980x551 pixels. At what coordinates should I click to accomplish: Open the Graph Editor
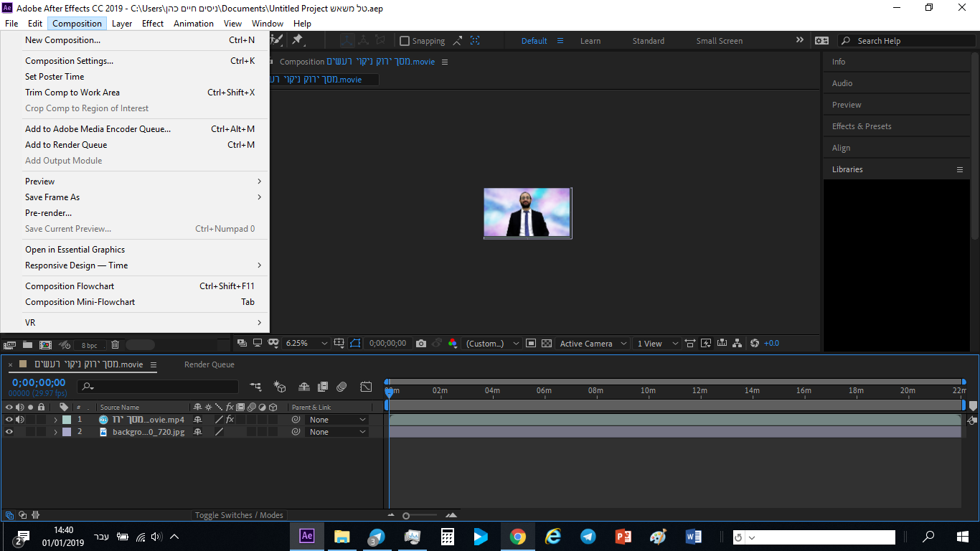(367, 387)
